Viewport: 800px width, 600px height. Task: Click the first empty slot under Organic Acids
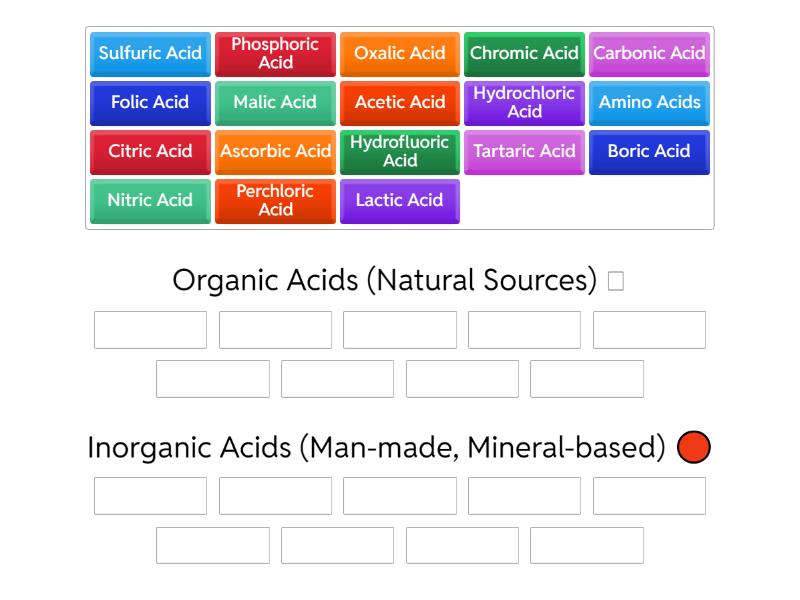[149, 329]
